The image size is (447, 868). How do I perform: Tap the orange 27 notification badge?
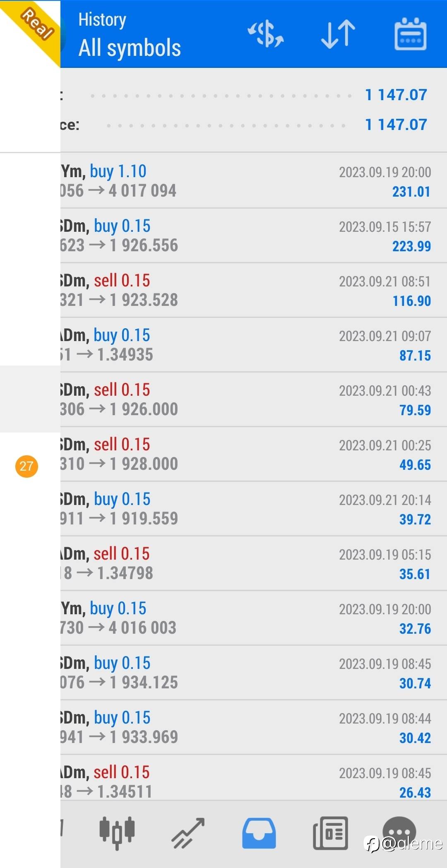click(26, 466)
